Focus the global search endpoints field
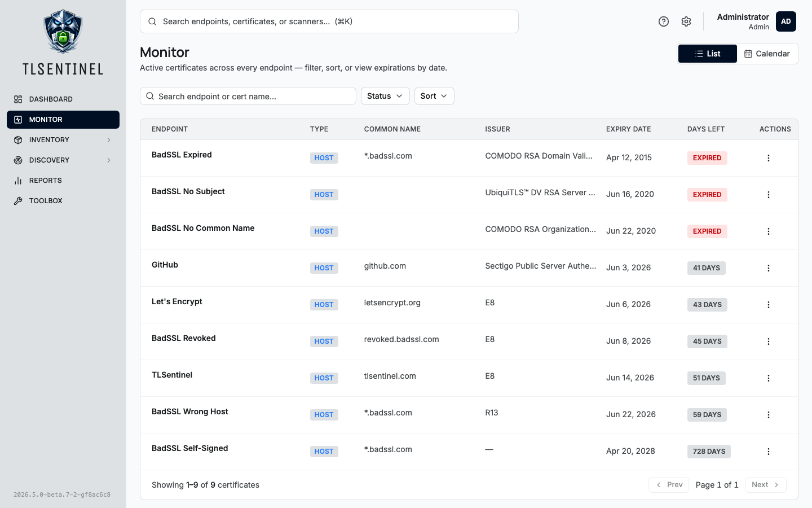The width and height of the screenshot is (812, 508). pyautogui.click(x=329, y=21)
